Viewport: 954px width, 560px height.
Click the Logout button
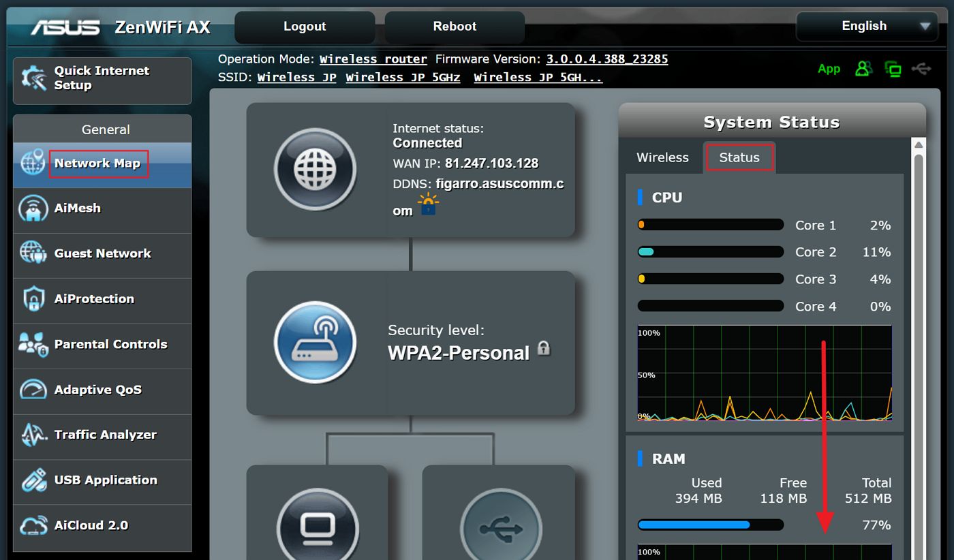[x=304, y=26]
